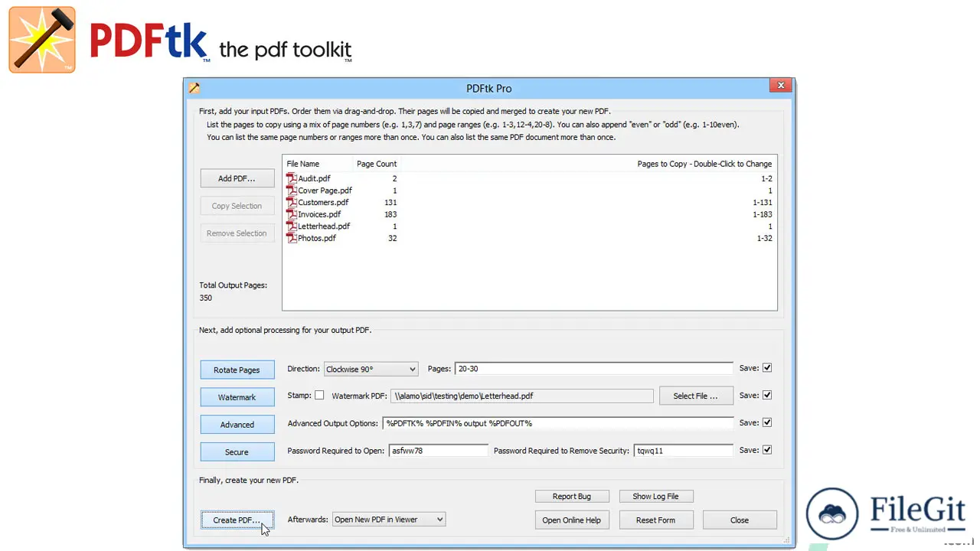Click the Total Output Pages value 350

206,298
